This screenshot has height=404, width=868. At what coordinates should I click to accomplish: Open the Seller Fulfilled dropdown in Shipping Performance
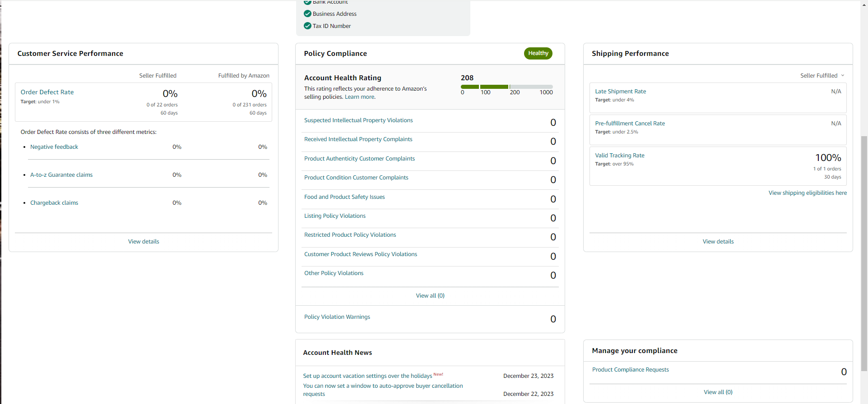[822, 75]
